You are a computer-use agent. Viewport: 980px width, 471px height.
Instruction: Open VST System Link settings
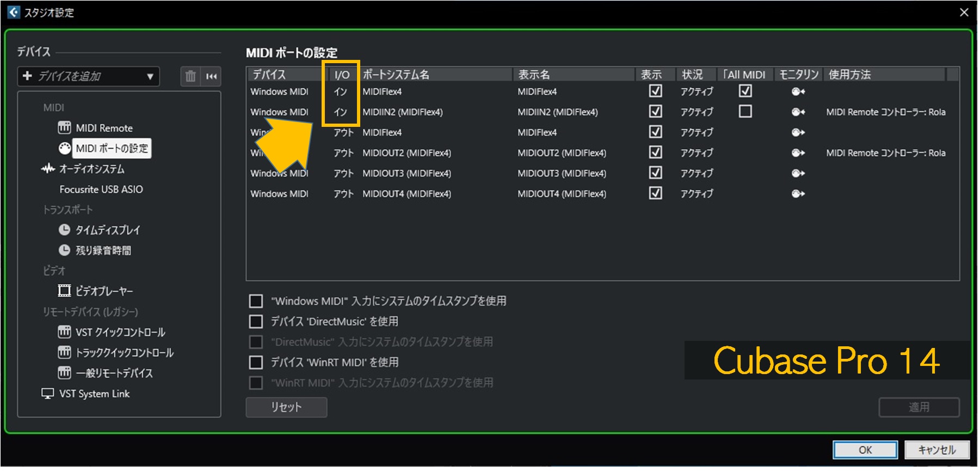(x=95, y=394)
